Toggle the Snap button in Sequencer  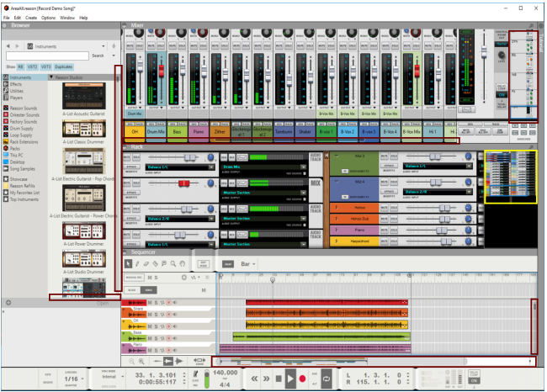click(228, 264)
